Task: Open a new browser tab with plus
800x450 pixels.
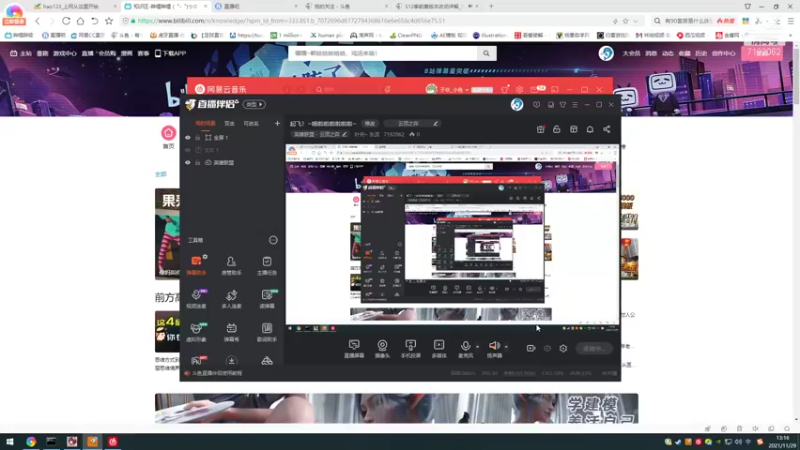Action: tap(491, 6)
